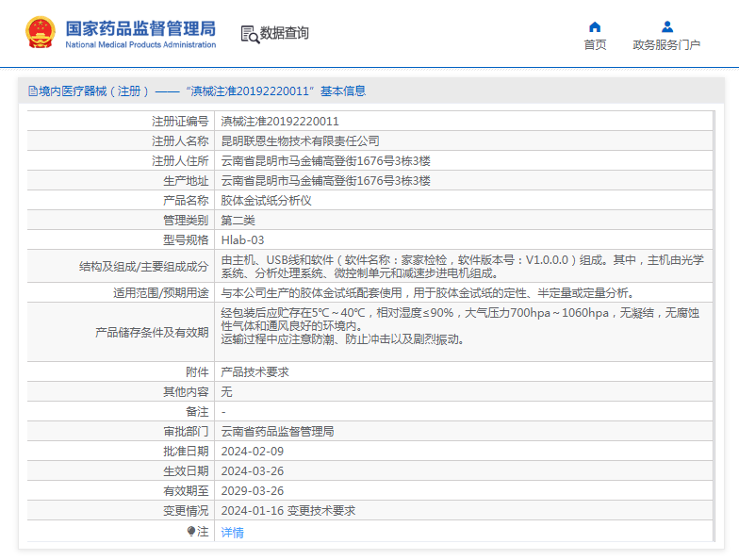
Task: Open the 数据查询 search icon
Action: (x=250, y=34)
